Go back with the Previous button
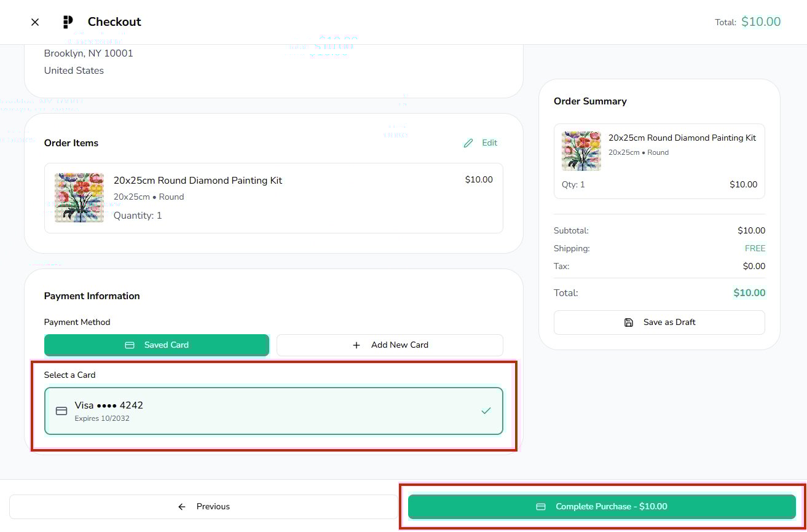 [203, 507]
